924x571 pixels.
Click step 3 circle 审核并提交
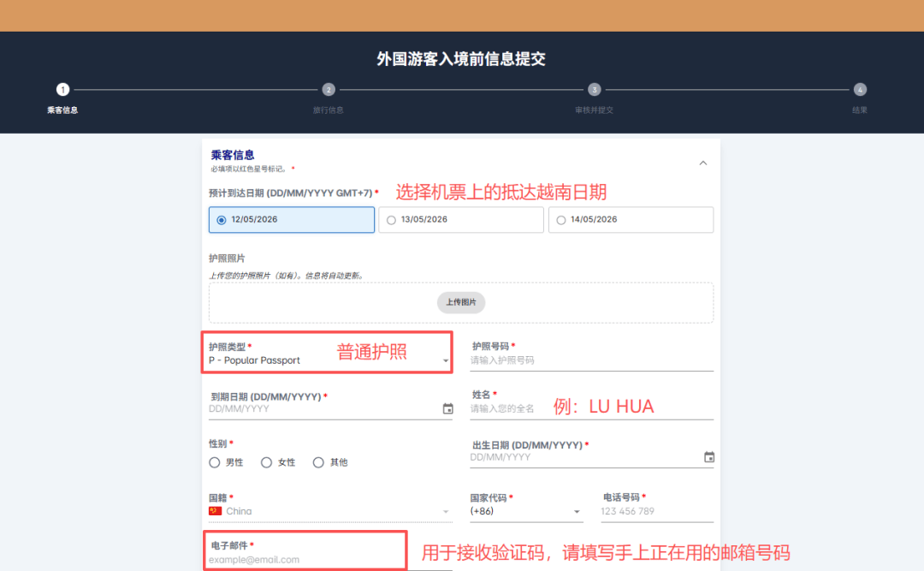tap(594, 90)
